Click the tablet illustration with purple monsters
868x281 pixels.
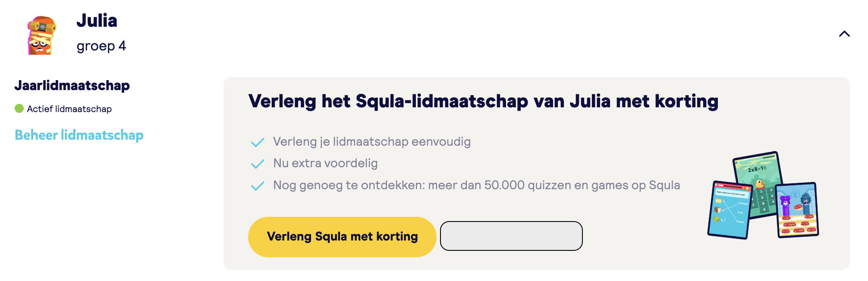tap(797, 210)
